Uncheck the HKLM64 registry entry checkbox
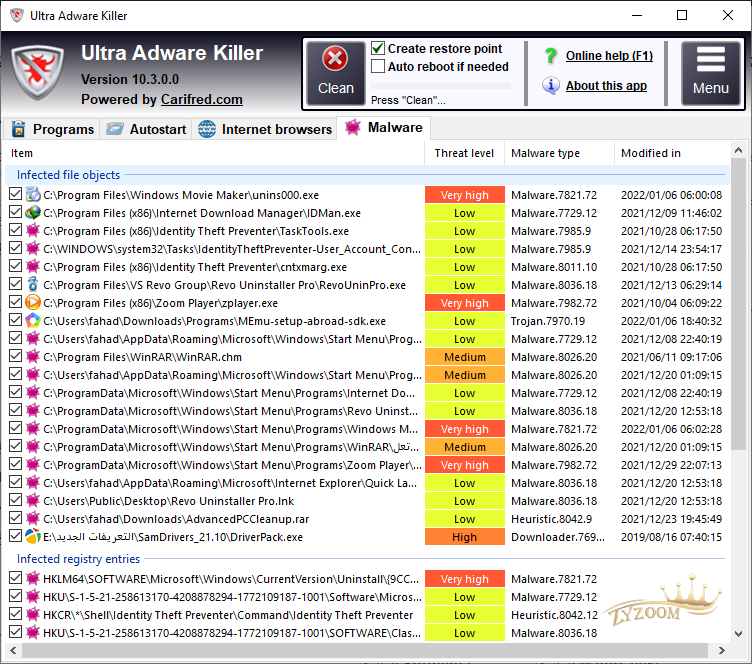This screenshot has height=664, width=752. pyautogui.click(x=15, y=578)
